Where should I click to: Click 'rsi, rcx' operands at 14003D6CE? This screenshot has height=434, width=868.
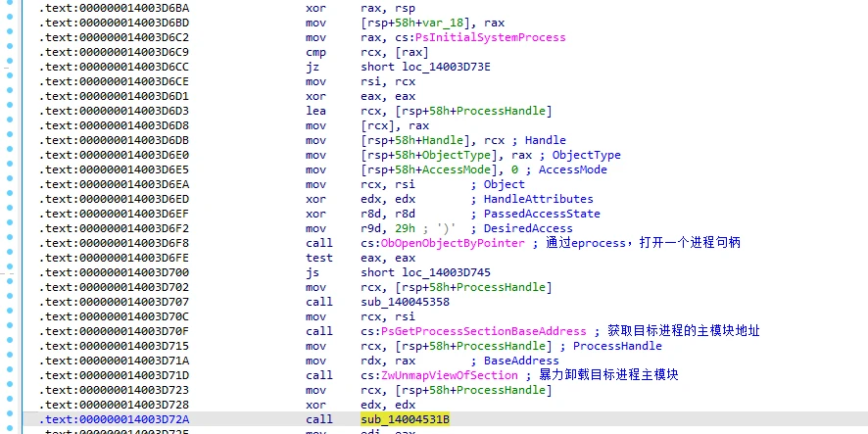pyautogui.click(x=388, y=82)
